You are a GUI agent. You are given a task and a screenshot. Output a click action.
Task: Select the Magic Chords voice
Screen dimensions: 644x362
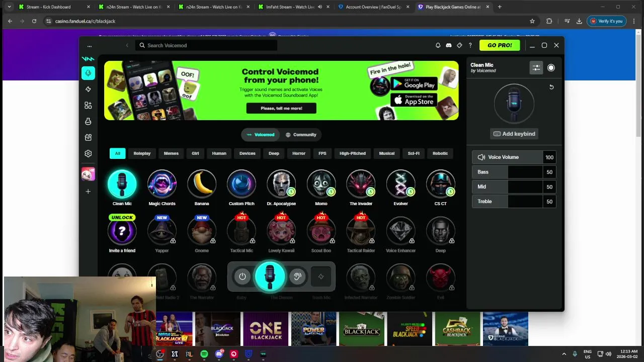click(162, 184)
